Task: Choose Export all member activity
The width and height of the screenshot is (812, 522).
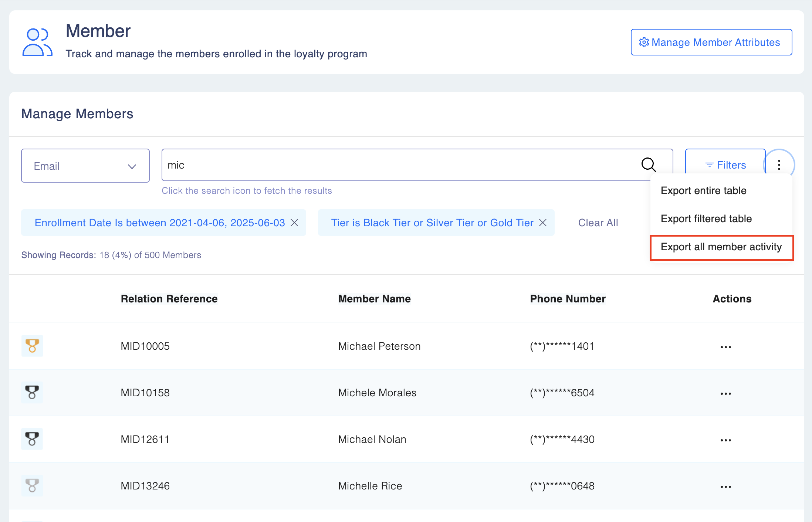Action: (721, 247)
